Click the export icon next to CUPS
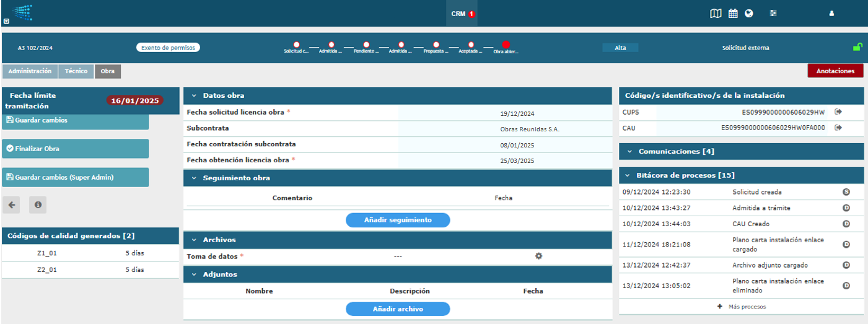 (839, 112)
